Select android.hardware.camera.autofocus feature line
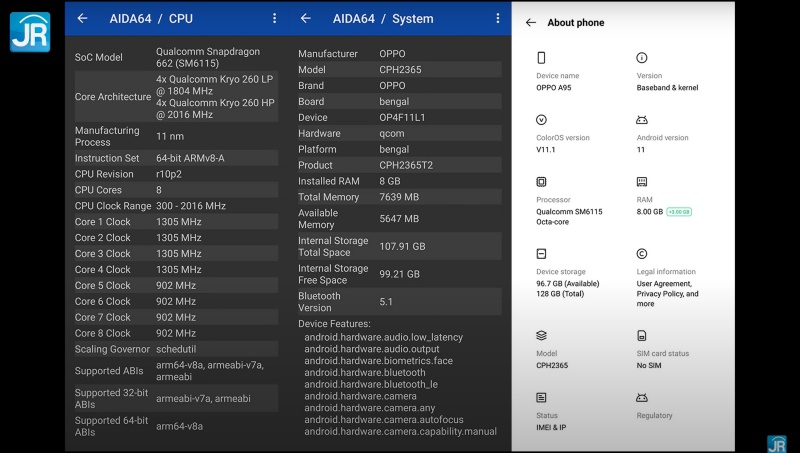The image size is (800, 453). click(384, 420)
